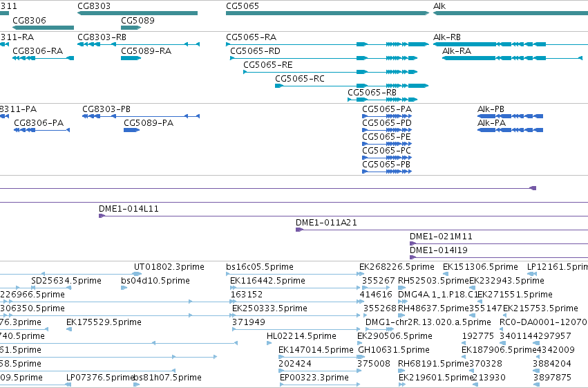The width and height of the screenshot is (588, 388).
Task: Select feature 371949
Action: pyautogui.click(x=248, y=322)
